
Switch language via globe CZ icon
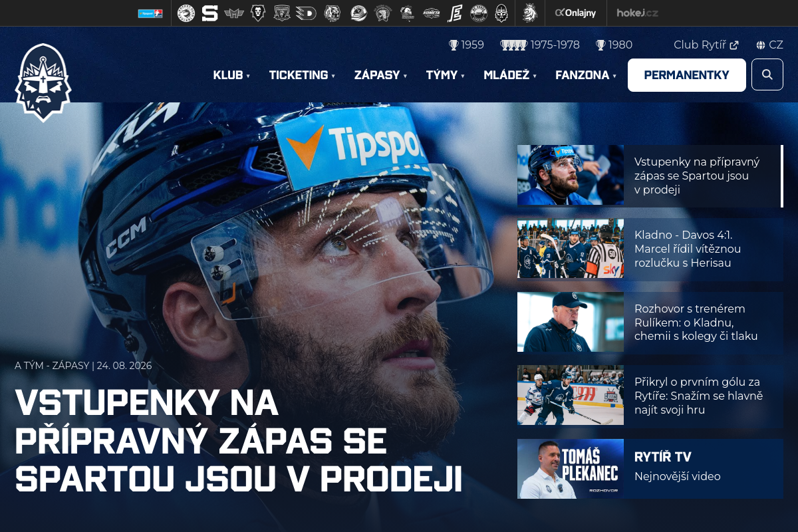pos(769,45)
